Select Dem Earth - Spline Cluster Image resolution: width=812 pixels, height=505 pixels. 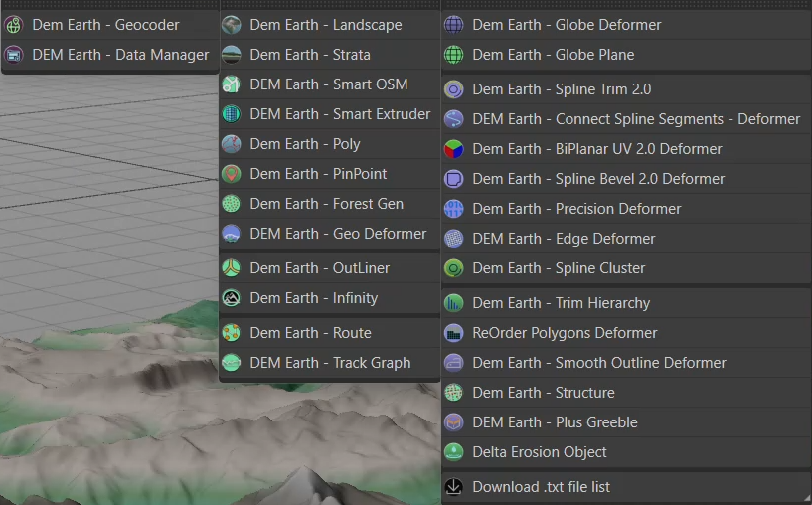[x=626, y=268]
